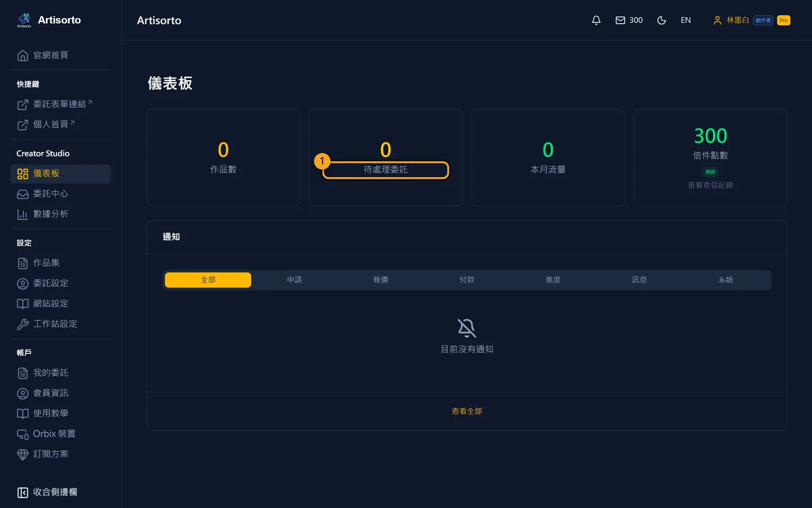Click the 查看全部 link
This screenshot has width=812, height=508.
pyautogui.click(x=467, y=411)
